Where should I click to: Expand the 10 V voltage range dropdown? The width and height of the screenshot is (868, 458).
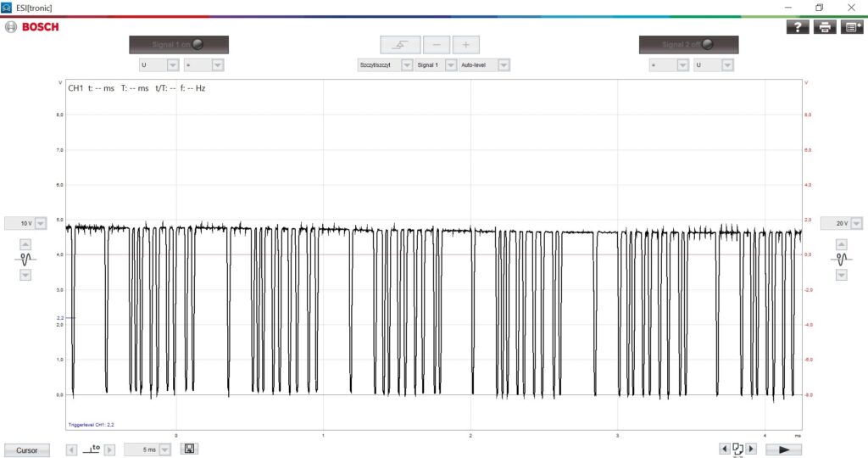pyautogui.click(x=40, y=223)
